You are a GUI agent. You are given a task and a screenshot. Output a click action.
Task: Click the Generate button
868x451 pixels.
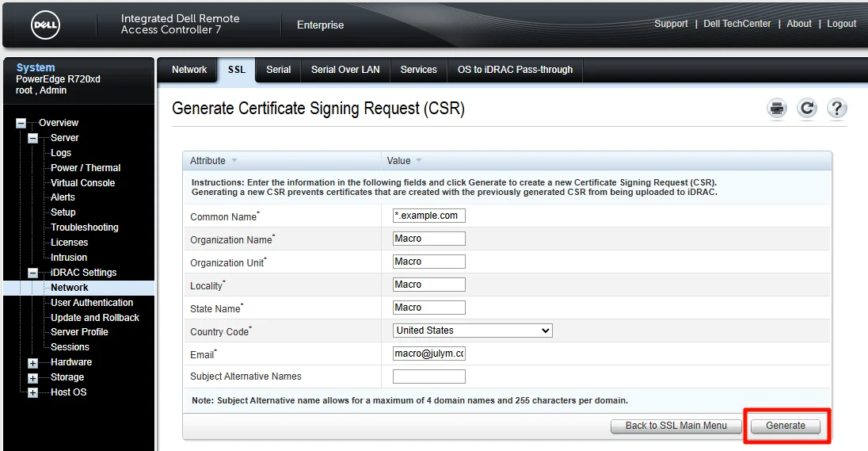[x=786, y=426]
